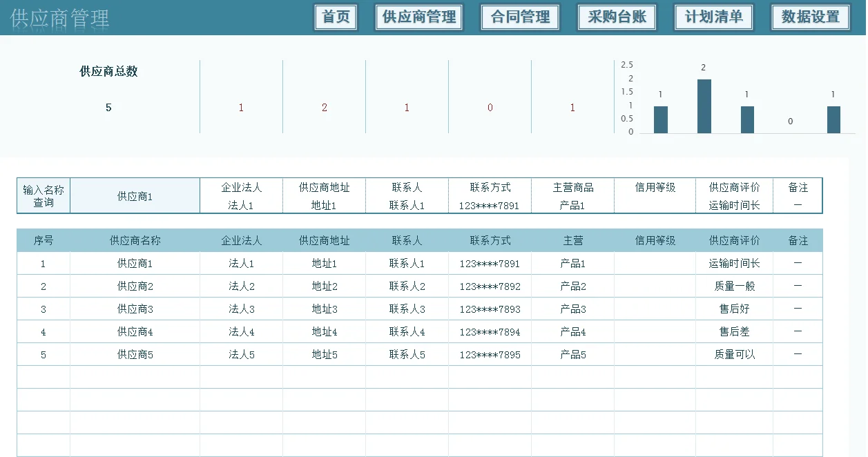Click the 地址4 address cell
868x457 pixels.
(324, 331)
